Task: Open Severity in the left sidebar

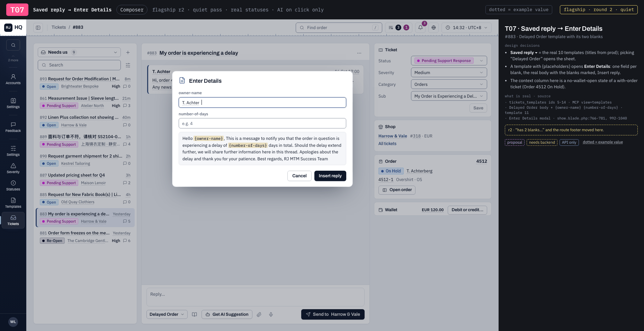Action: pos(13,168)
